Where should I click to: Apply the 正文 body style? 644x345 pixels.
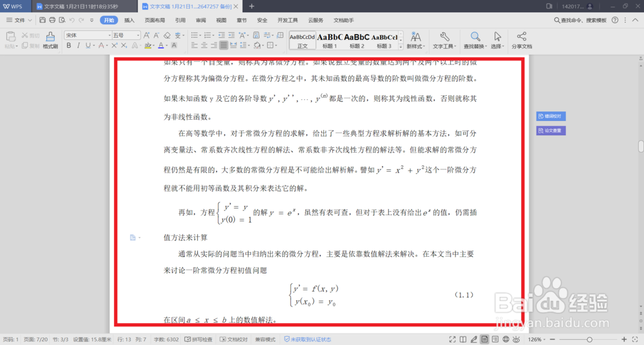302,41
